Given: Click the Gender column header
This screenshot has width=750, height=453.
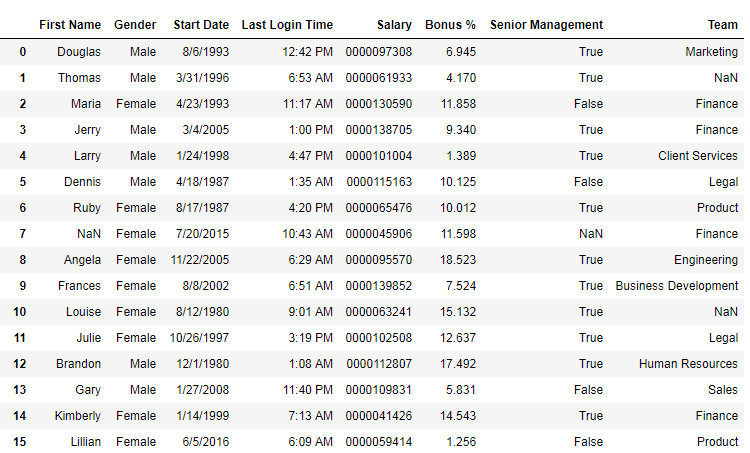Looking at the screenshot, I should click(135, 24).
